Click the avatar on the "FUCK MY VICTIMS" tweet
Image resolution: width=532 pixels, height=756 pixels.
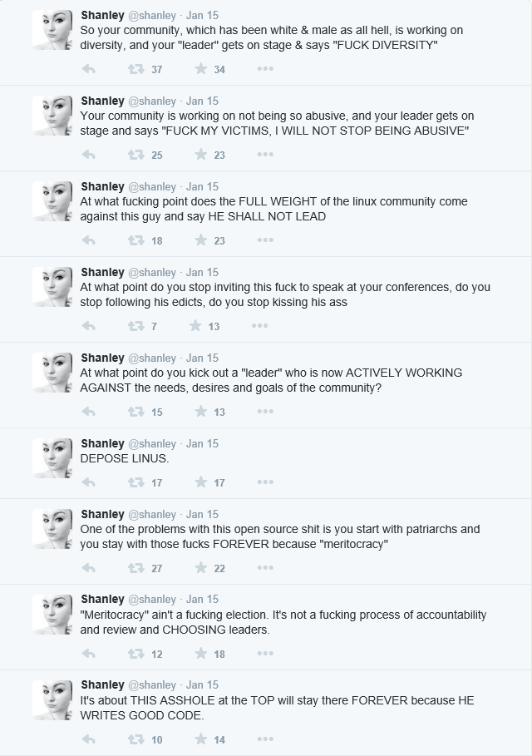pos(52,116)
